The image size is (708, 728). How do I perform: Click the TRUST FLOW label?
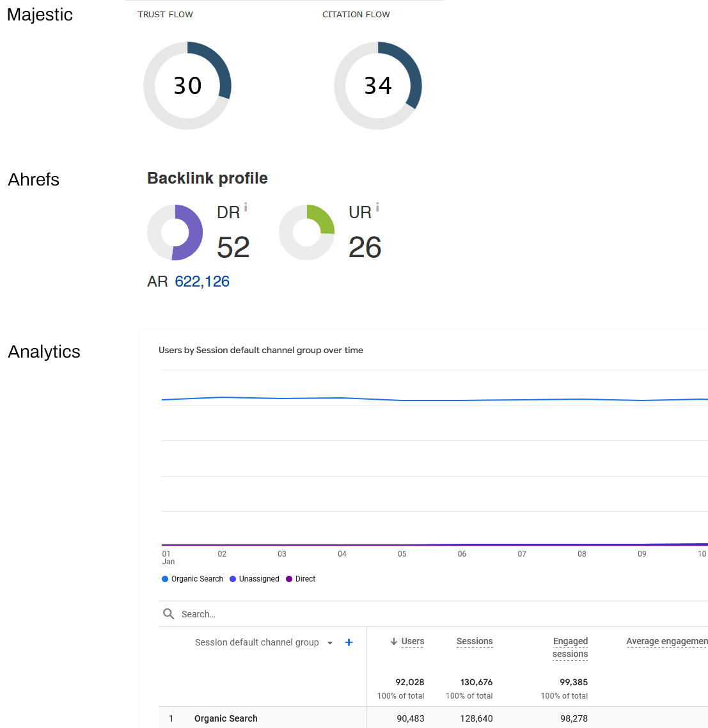(165, 14)
